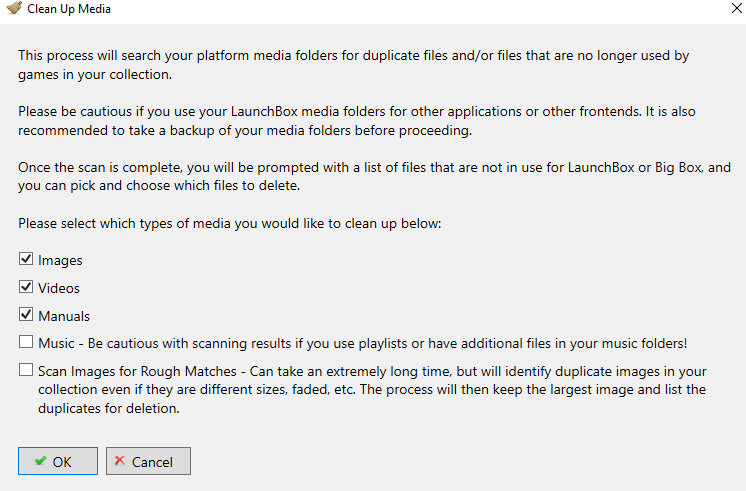This screenshot has height=491, width=746.
Task: Uncheck the Videos checkbox
Action: tap(26, 287)
